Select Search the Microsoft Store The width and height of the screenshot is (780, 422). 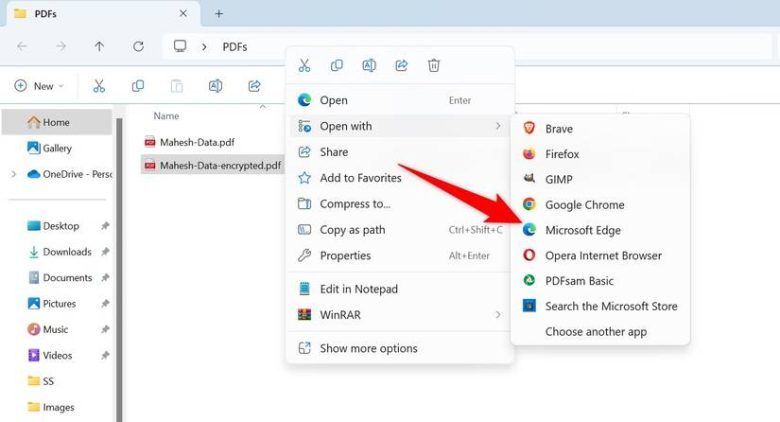click(600, 307)
